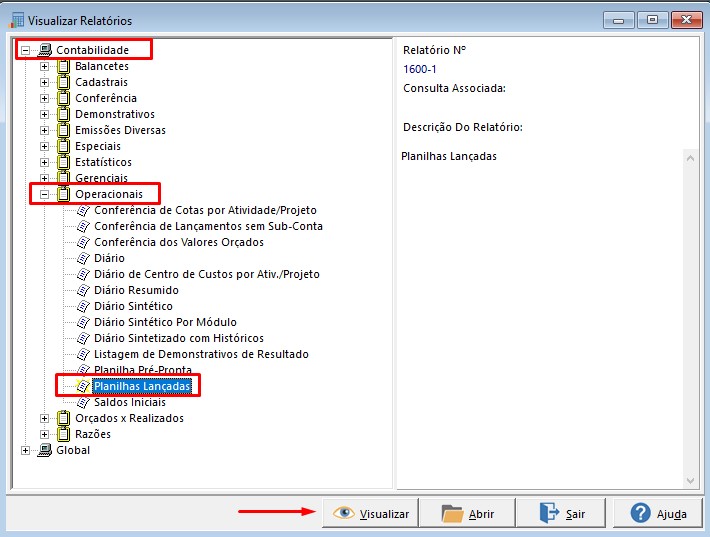Collapse the Contabilidade tree node

[x=25, y=50]
